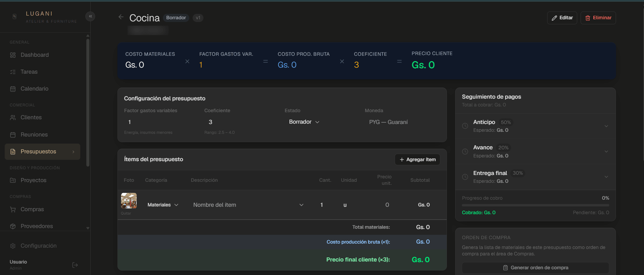Click the Dashboard grid icon in sidebar
The image size is (644, 275).
13,55
